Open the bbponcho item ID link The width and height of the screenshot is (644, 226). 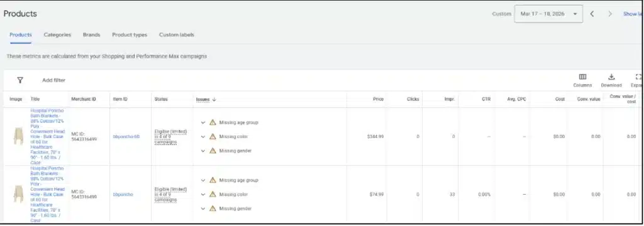pos(123,195)
